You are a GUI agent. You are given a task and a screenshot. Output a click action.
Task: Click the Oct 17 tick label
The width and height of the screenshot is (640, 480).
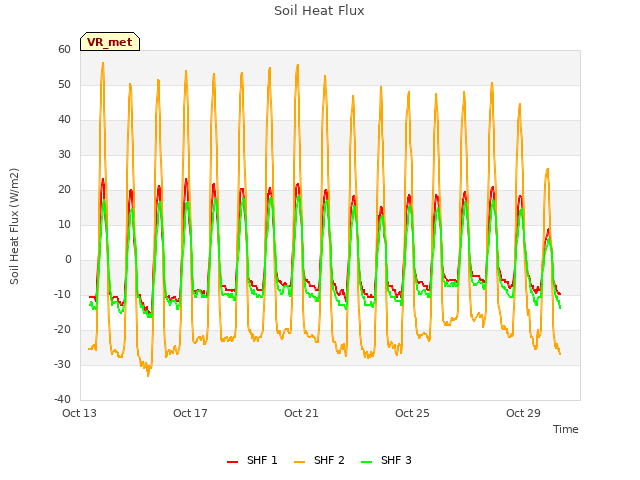coord(190,413)
